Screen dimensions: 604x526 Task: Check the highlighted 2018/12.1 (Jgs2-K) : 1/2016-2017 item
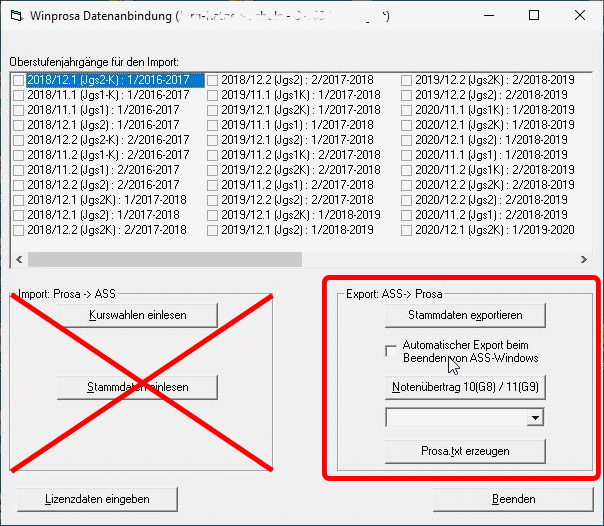19,80
